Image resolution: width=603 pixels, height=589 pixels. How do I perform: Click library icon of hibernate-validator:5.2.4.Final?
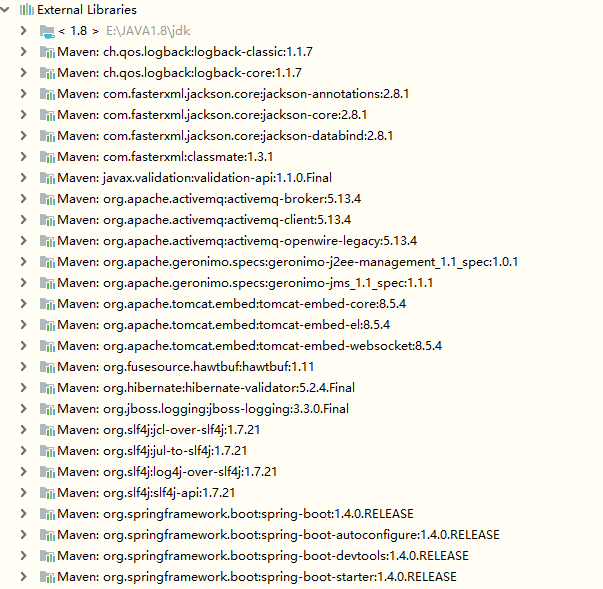[x=47, y=388]
